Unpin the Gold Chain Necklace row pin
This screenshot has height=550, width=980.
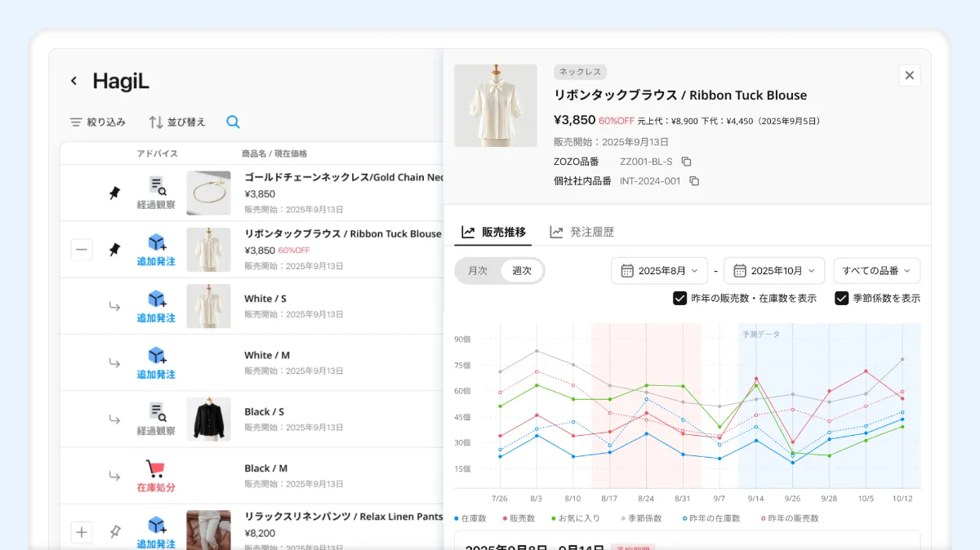coord(114,193)
